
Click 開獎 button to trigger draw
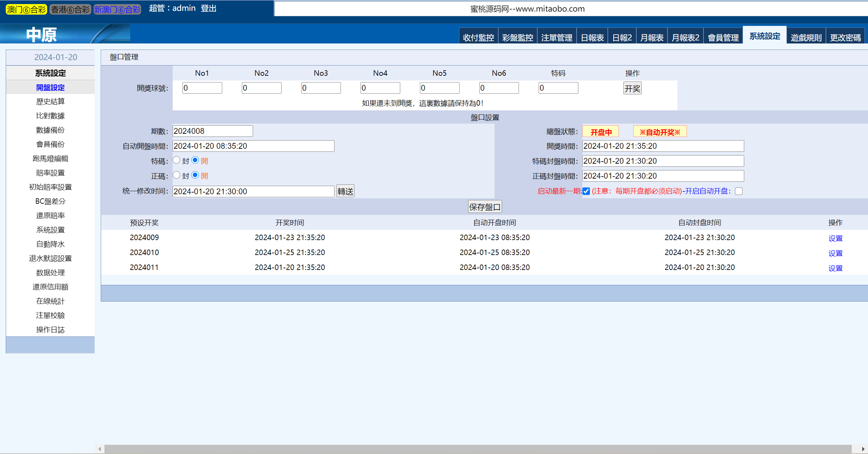[632, 89]
